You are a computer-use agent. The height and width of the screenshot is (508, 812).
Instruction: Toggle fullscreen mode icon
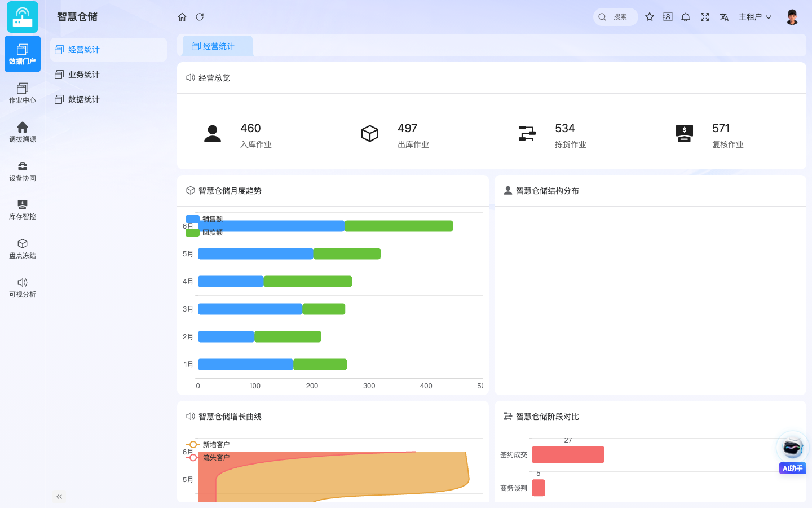pos(705,17)
